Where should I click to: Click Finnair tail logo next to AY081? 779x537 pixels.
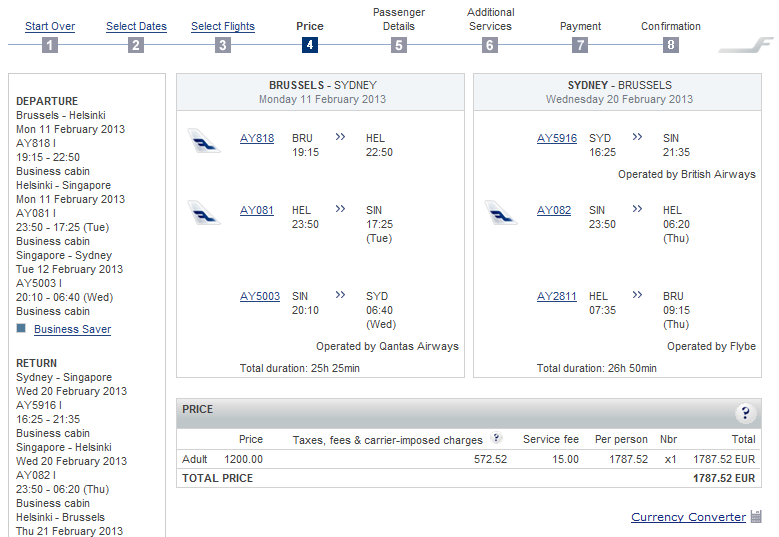204,212
